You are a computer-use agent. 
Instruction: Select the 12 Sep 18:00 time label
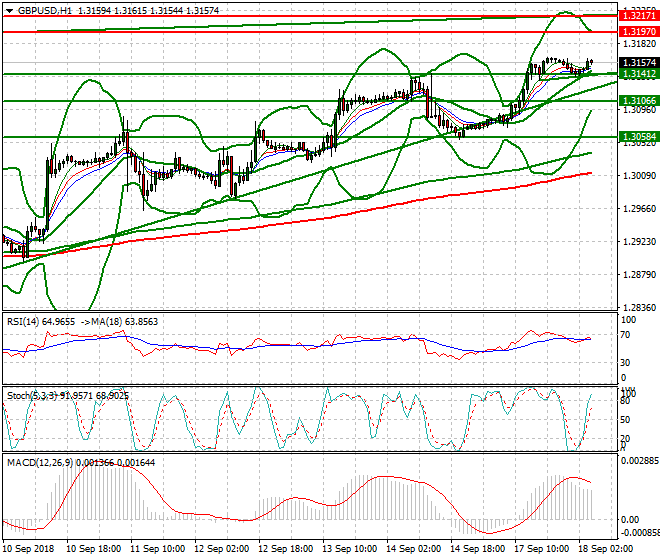(x=285, y=549)
